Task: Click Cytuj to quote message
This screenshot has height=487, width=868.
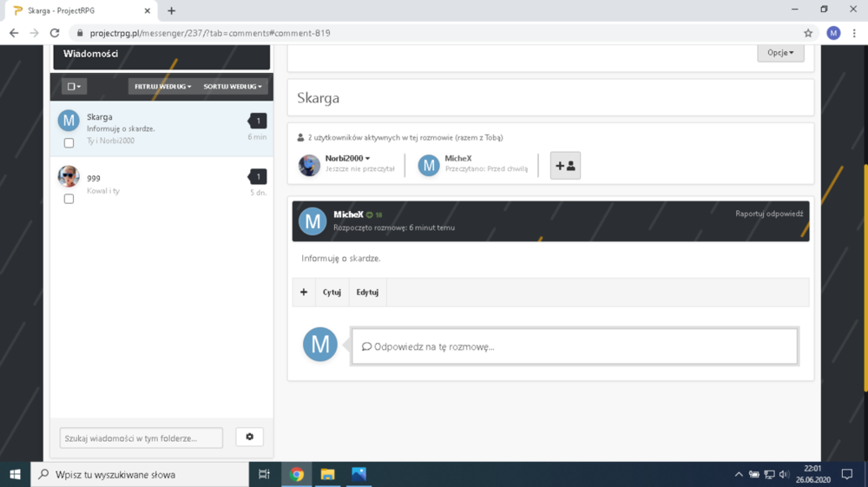Action: [x=332, y=293]
